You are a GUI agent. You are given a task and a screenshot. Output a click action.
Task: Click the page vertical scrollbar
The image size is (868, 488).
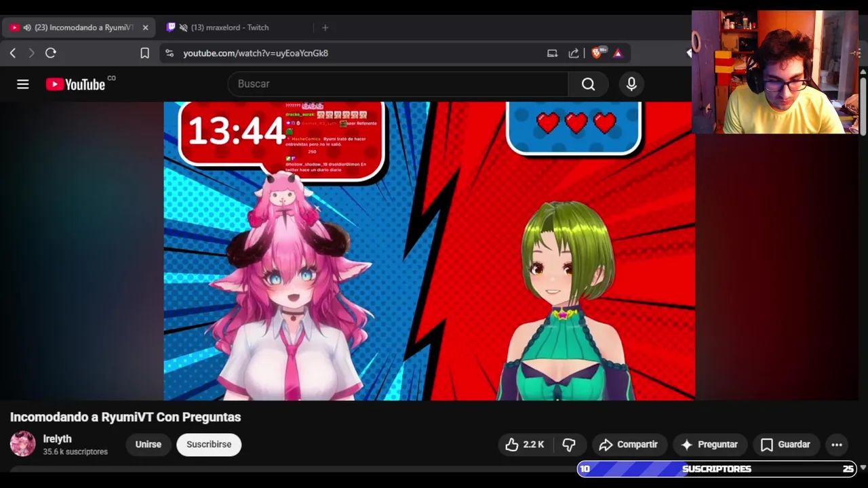(863, 105)
